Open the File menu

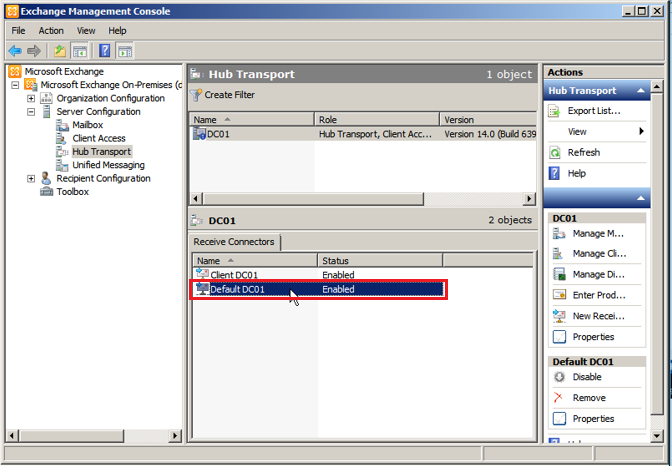point(18,31)
